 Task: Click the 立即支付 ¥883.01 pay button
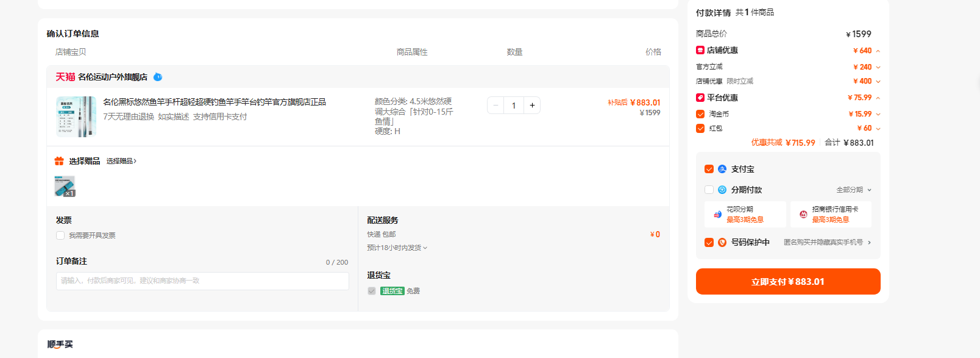pos(788,282)
